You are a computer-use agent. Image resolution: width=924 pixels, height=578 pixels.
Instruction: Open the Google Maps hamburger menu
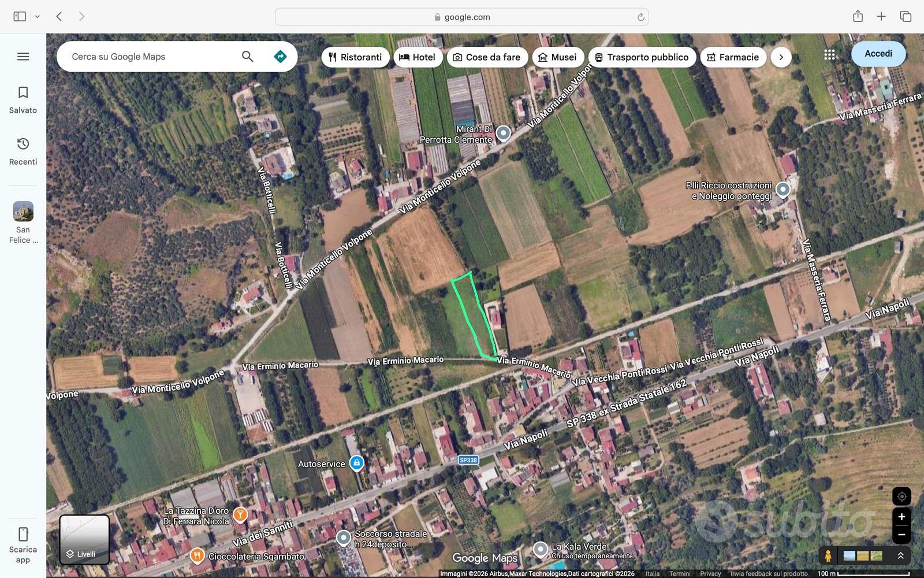point(23,57)
